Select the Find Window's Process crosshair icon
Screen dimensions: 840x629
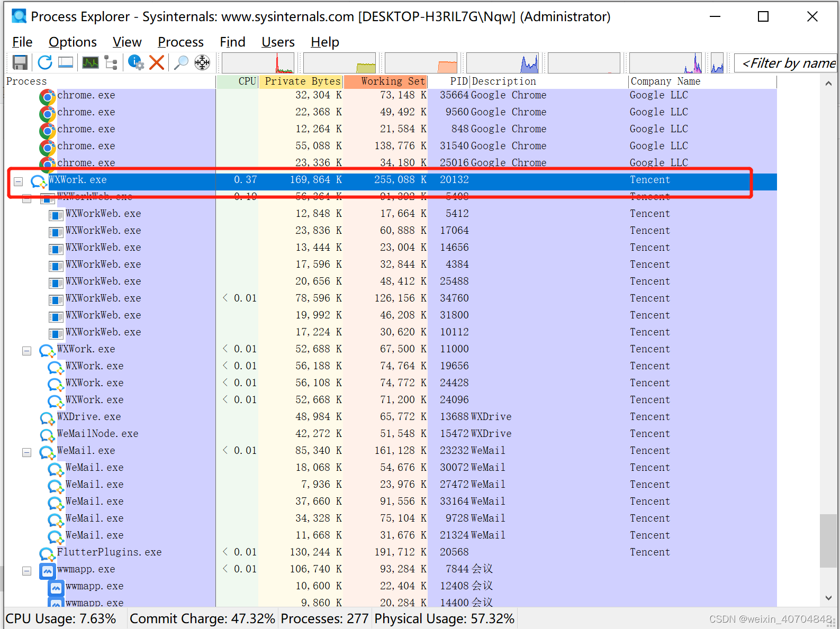coord(202,62)
